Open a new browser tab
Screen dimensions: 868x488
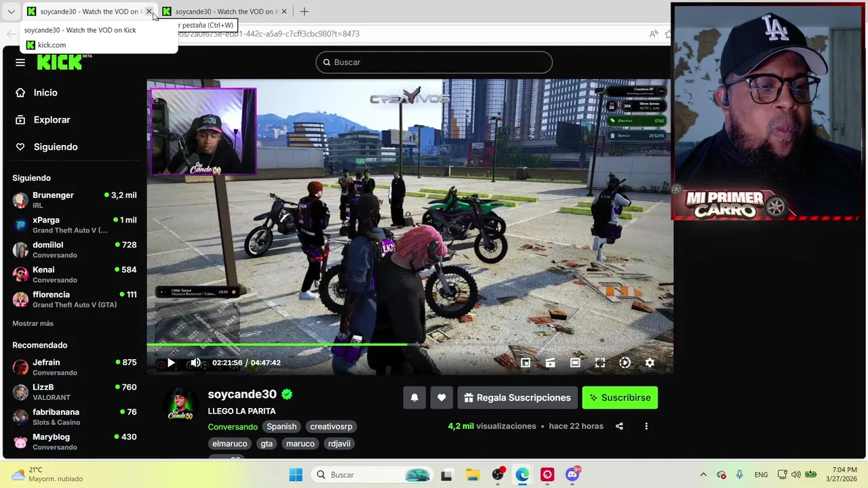tap(304, 12)
